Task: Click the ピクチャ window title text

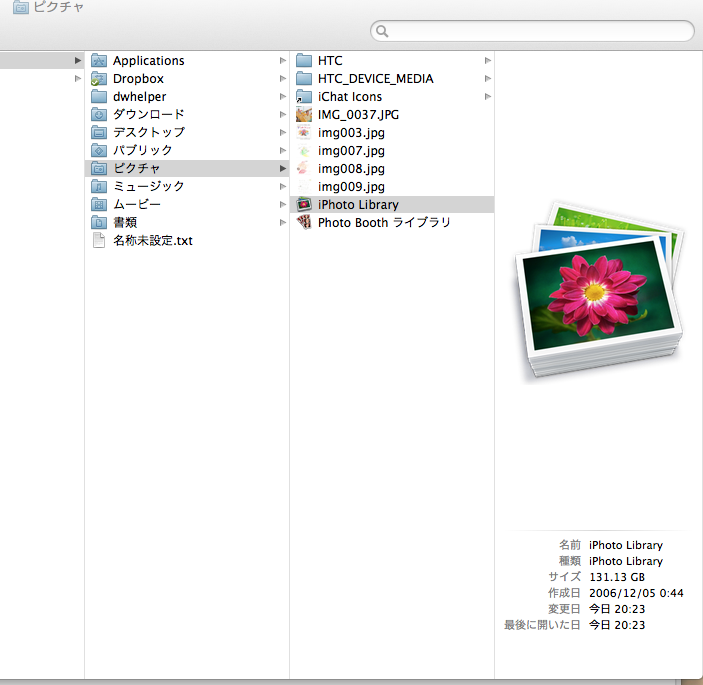Action: 58,7
